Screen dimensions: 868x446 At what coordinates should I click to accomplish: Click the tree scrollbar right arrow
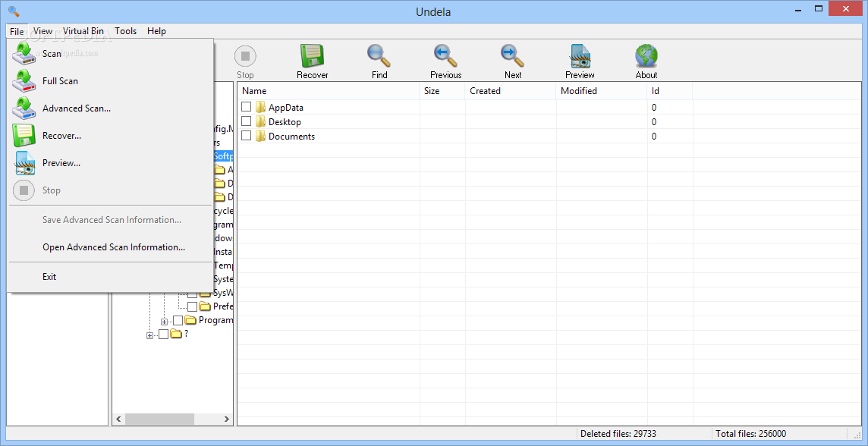click(227, 419)
